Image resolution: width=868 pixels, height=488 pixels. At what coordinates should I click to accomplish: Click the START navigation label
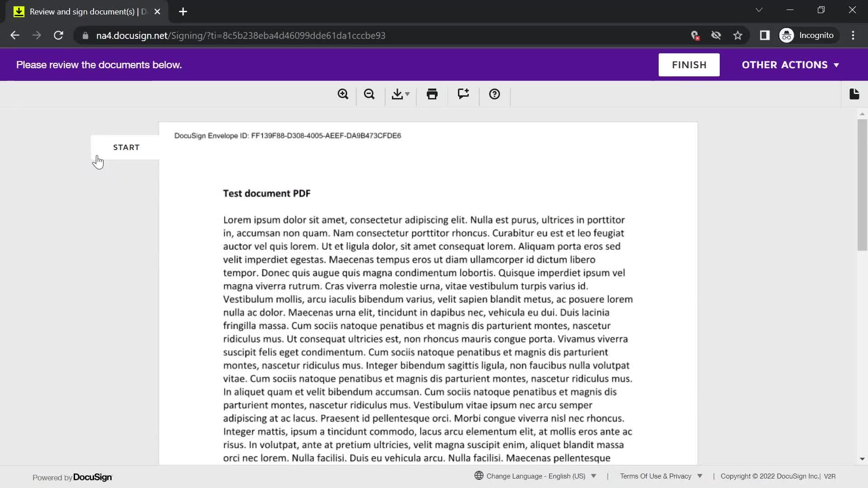click(126, 147)
